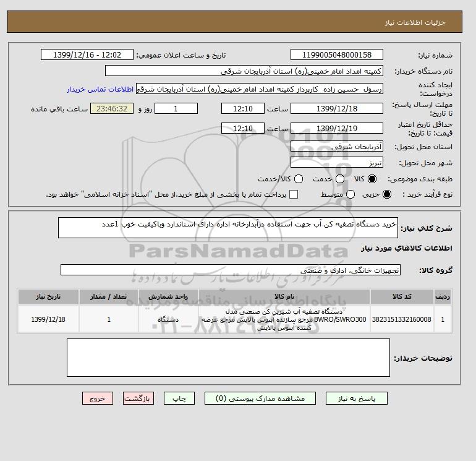
Task: Select the خدمت radio button
Action: [340, 179]
